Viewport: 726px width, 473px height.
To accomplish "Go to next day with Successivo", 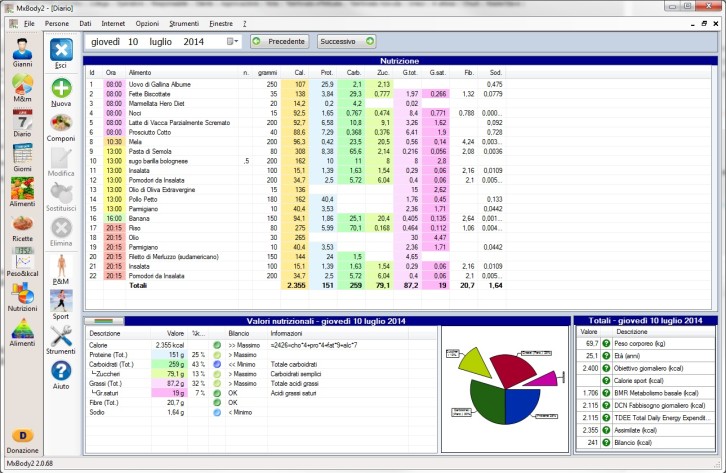I will click(x=346, y=42).
